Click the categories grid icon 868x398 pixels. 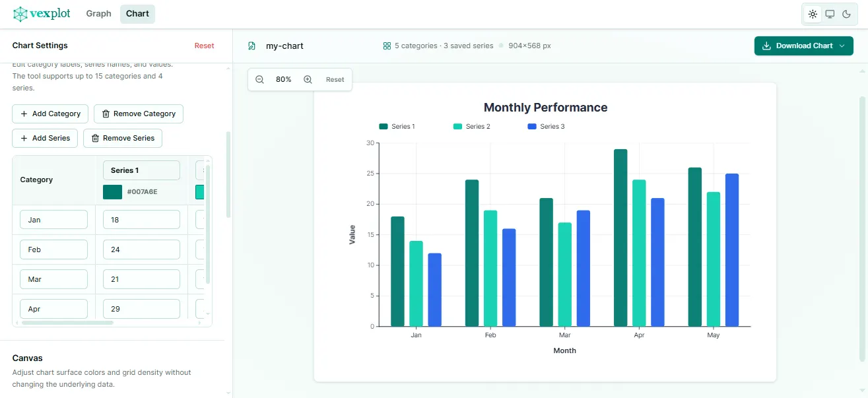point(387,46)
